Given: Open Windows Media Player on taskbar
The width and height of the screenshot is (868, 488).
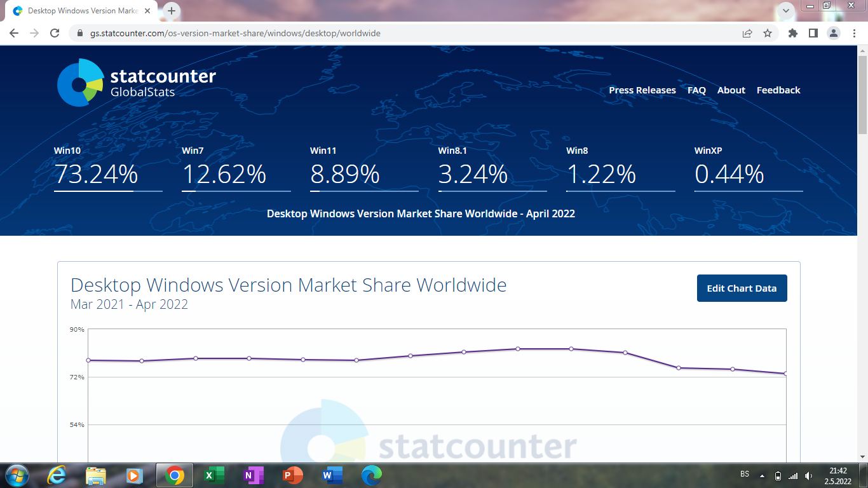Looking at the screenshot, I should [135, 475].
